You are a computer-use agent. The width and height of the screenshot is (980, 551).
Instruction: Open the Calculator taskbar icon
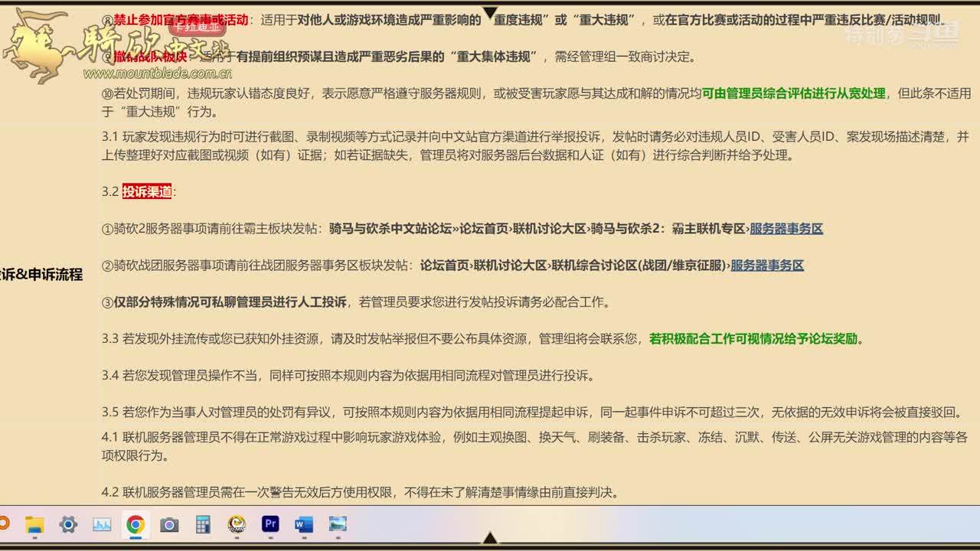203,524
